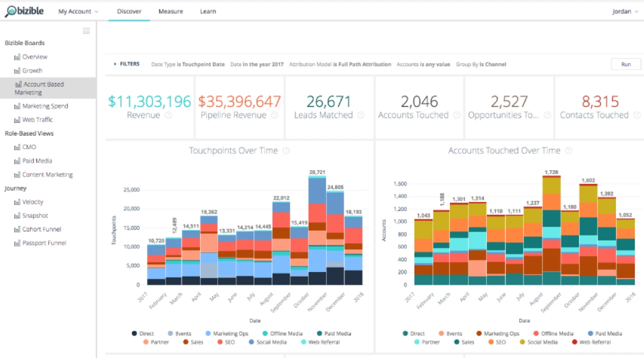The image size is (644, 358).
Task: Open the Cohort Funnel board
Action: tap(41, 229)
